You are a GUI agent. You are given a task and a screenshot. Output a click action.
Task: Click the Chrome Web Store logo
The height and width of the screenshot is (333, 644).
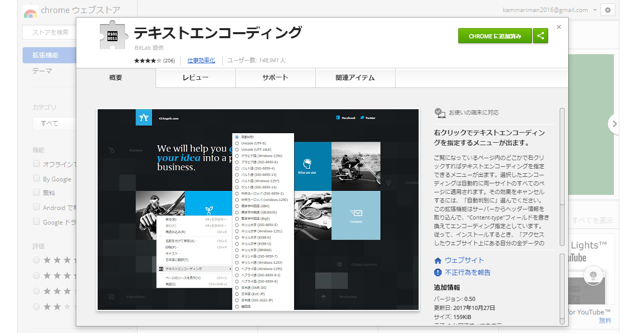tap(30, 12)
